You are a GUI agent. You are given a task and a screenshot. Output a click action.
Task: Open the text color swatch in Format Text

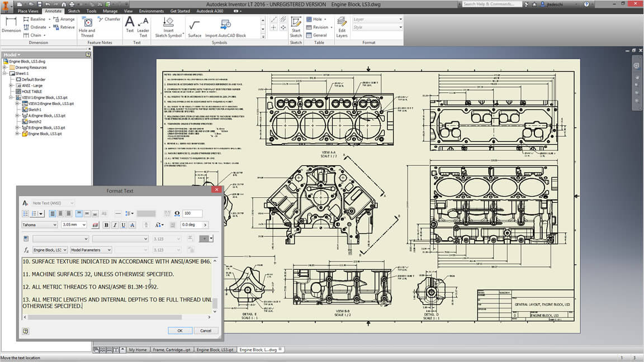pos(95,225)
